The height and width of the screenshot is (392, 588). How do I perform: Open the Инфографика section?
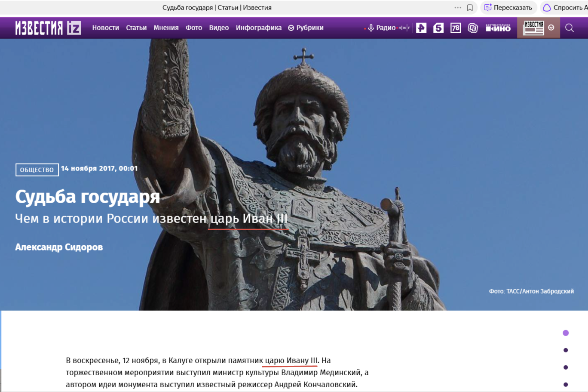259,28
